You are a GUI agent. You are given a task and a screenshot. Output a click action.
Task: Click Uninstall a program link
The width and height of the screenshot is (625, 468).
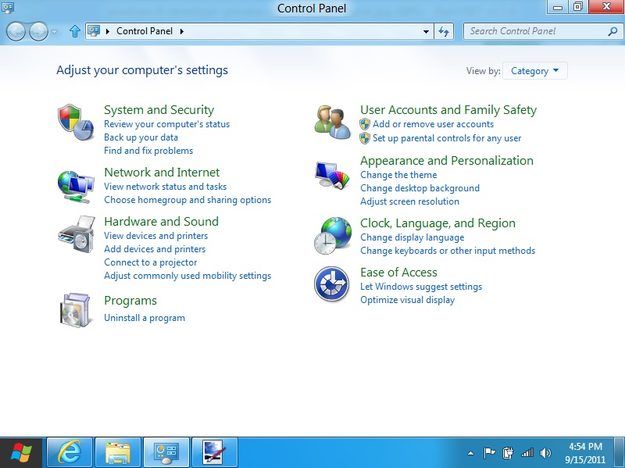pos(144,318)
